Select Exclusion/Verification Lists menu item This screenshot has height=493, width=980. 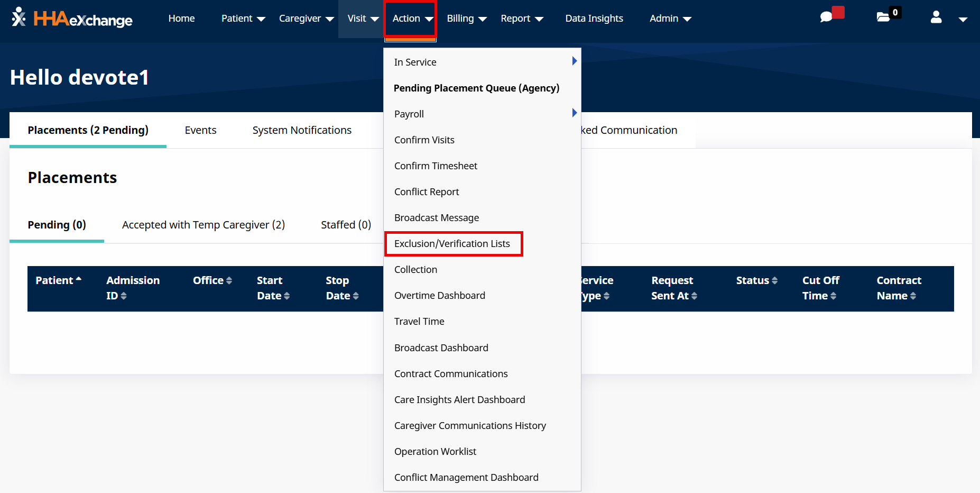pos(452,244)
